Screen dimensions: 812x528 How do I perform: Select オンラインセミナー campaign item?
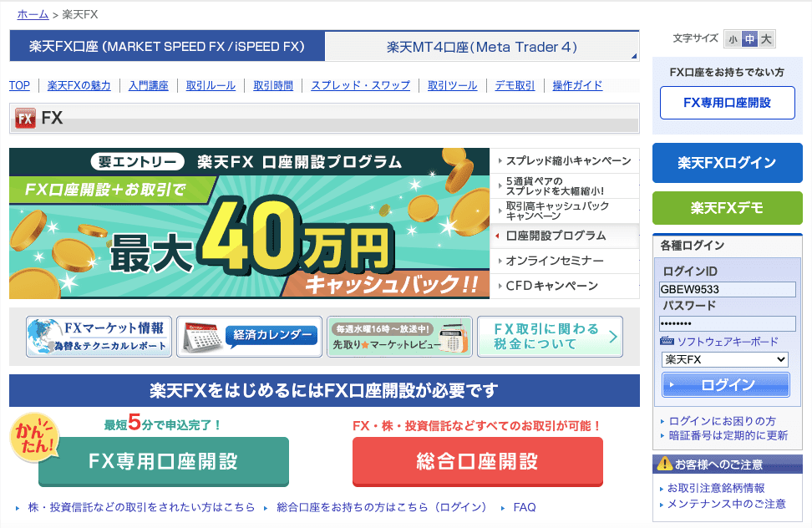[565, 261]
